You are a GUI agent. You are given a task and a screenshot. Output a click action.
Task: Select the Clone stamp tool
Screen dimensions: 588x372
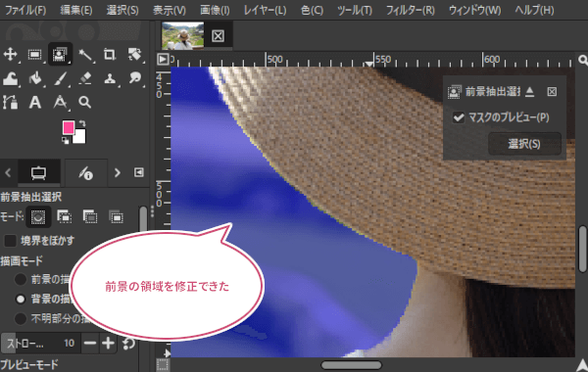[x=110, y=78]
